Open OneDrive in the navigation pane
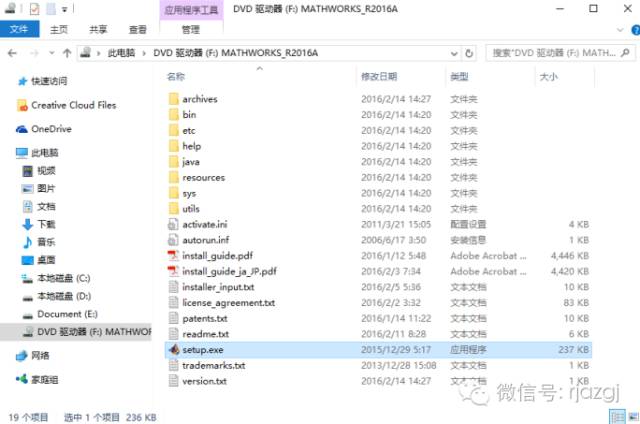The width and height of the screenshot is (640, 424). pos(51,128)
